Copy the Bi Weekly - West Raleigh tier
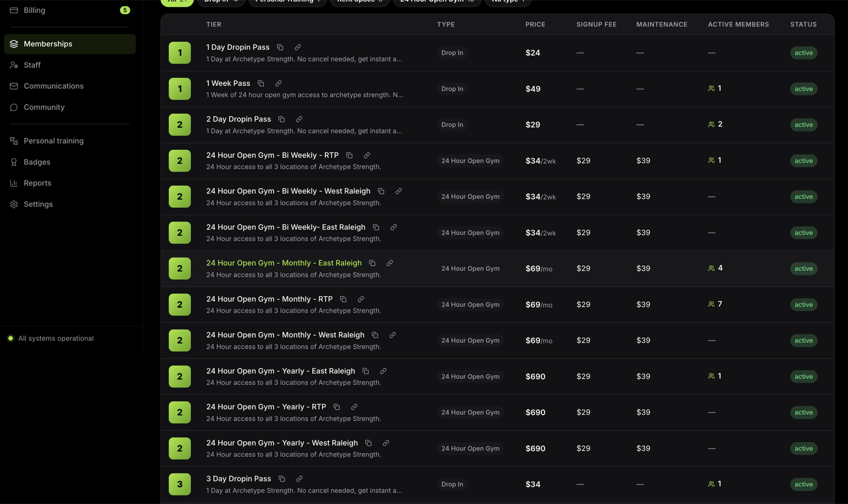The image size is (848, 504). tap(381, 191)
